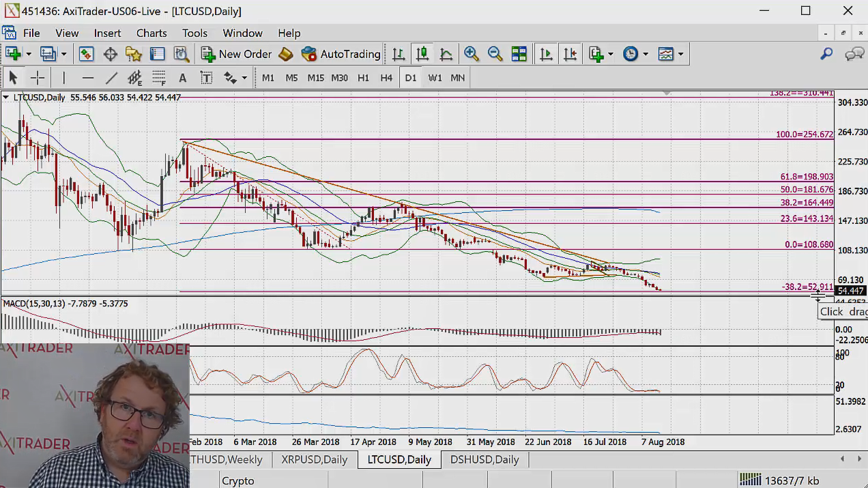
Task: Select the vertical line drawing tool
Action: 63,78
